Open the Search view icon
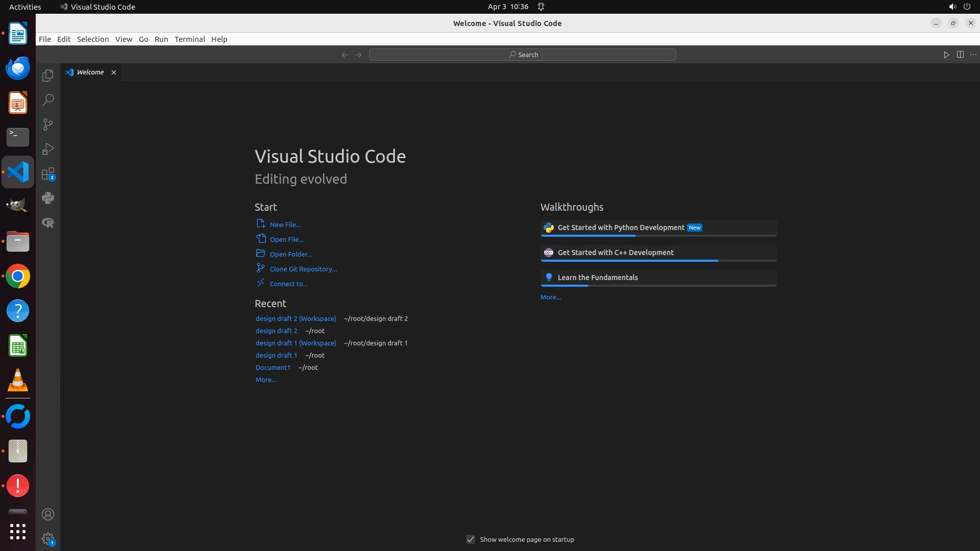Screen dimensions: 980x551 (x=48, y=100)
